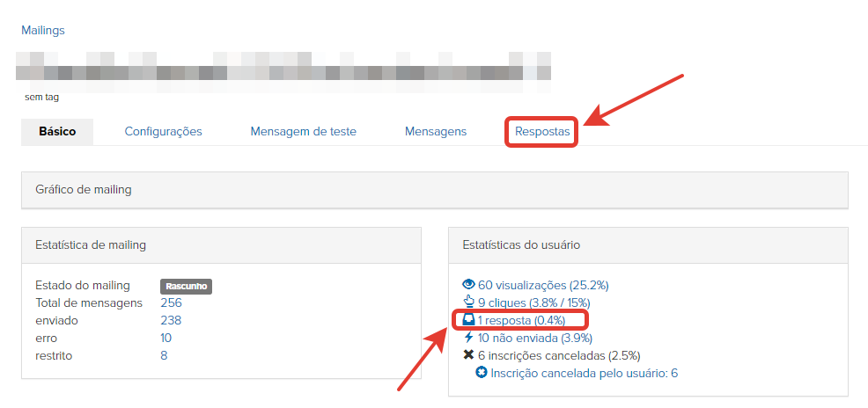The height and width of the screenshot is (408, 868).
Task: Open the 60 visualizações link
Action: [x=544, y=285]
